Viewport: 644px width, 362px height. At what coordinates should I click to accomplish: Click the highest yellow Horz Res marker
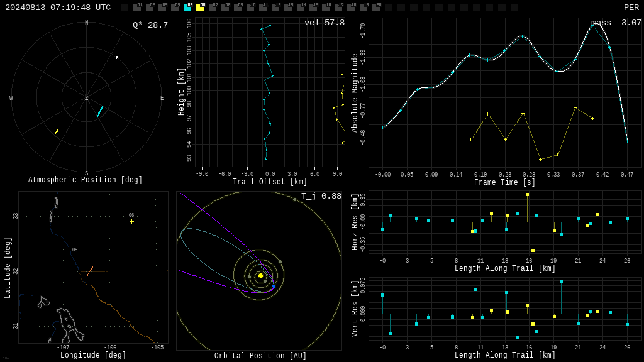click(528, 195)
